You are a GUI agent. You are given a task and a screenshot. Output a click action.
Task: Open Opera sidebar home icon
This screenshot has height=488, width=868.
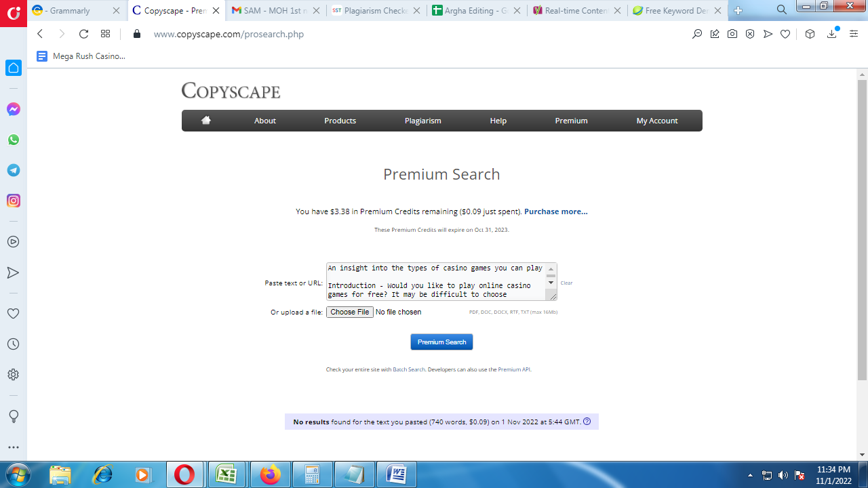point(14,68)
